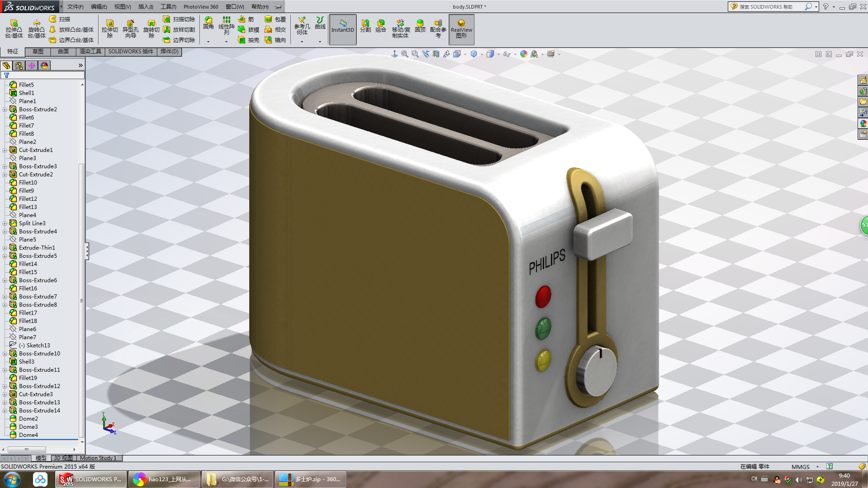
Task: Open the 插入(I) menu
Action: tap(145, 7)
